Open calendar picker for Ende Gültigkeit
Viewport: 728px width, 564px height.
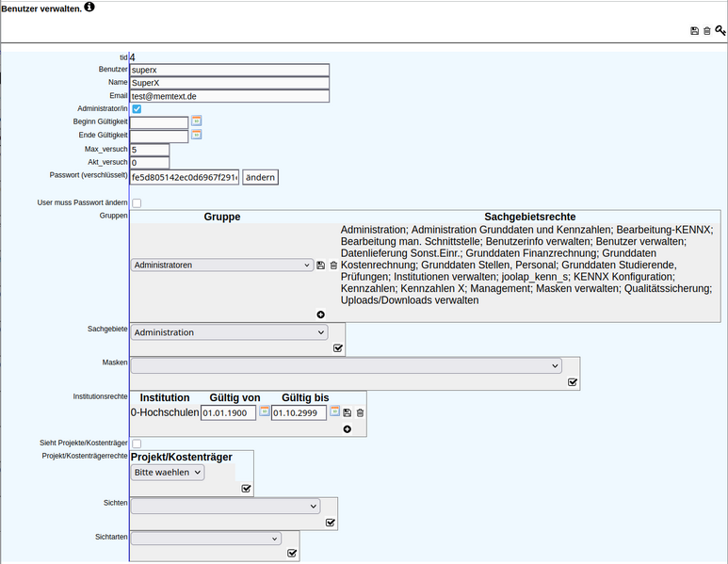point(197,135)
